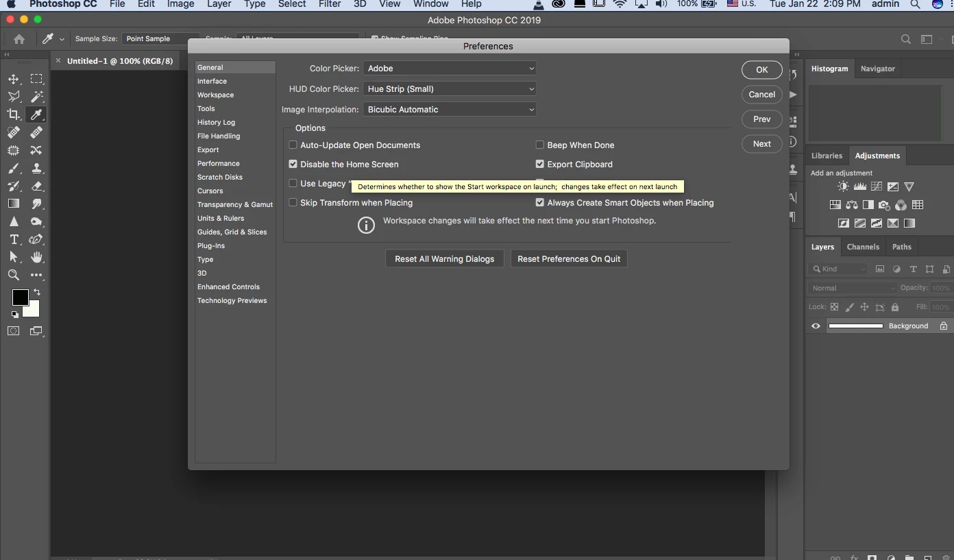Screen dimensions: 954x560
Task: Select the Path Selection arrow tool
Action: coord(14,257)
